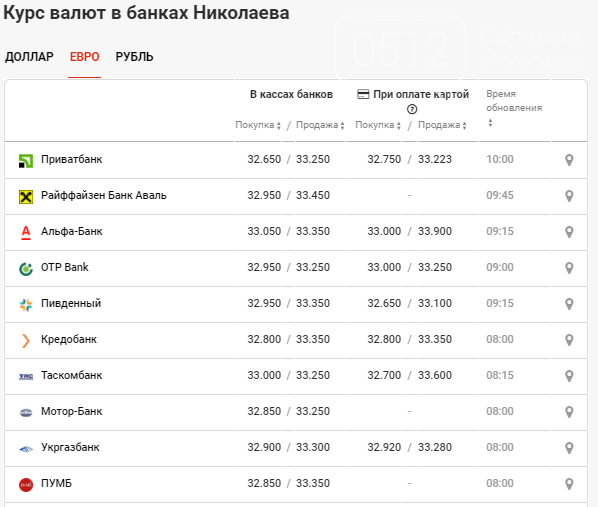Click OTP Bank update time 09:00
The width and height of the screenshot is (598, 507).
pyautogui.click(x=500, y=267)
